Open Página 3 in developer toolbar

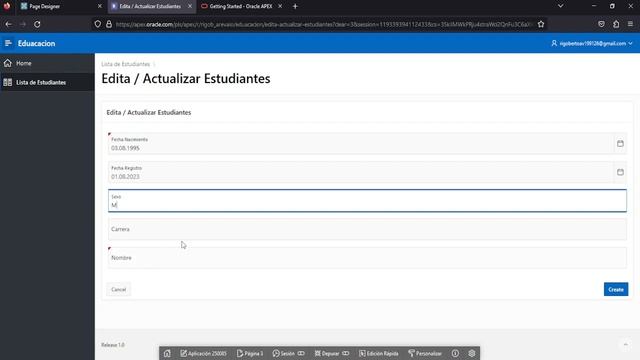click(x=250, y=353)
